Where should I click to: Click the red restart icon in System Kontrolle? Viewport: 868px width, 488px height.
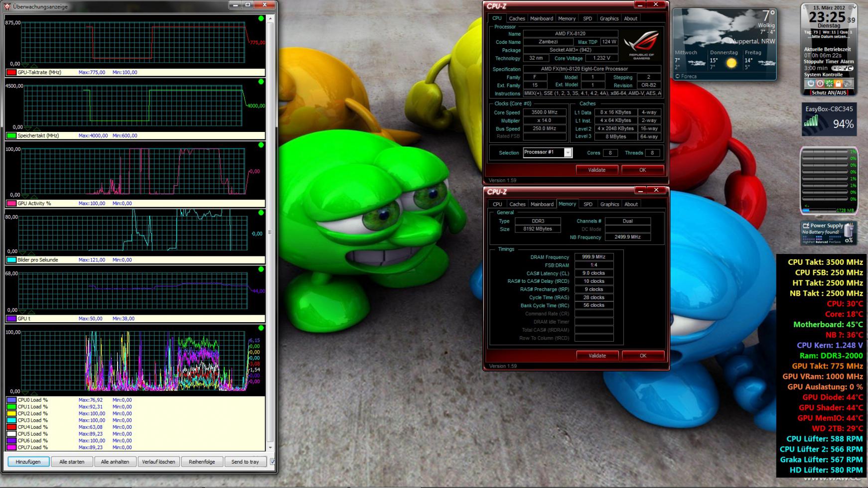(820, 83)
